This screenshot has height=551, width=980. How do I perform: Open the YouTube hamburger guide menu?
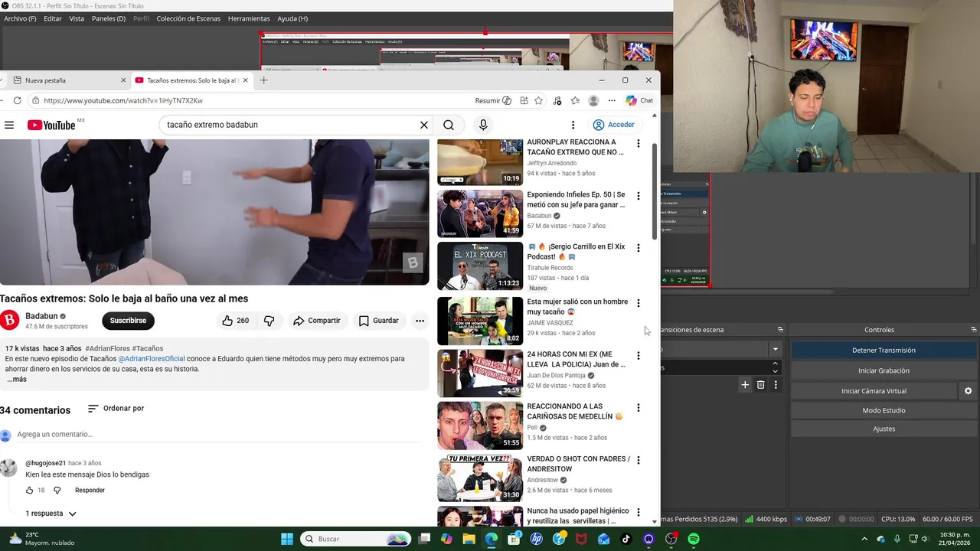(9, 125)
